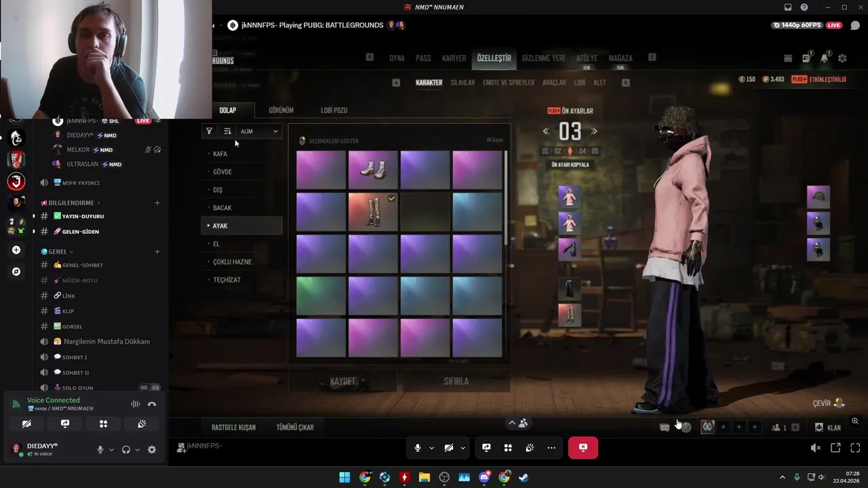This screenshot has height=488, width=868.
Task: Click screen share icon in stream control bar
Action: pyautogui.click(x=486, y=448)
